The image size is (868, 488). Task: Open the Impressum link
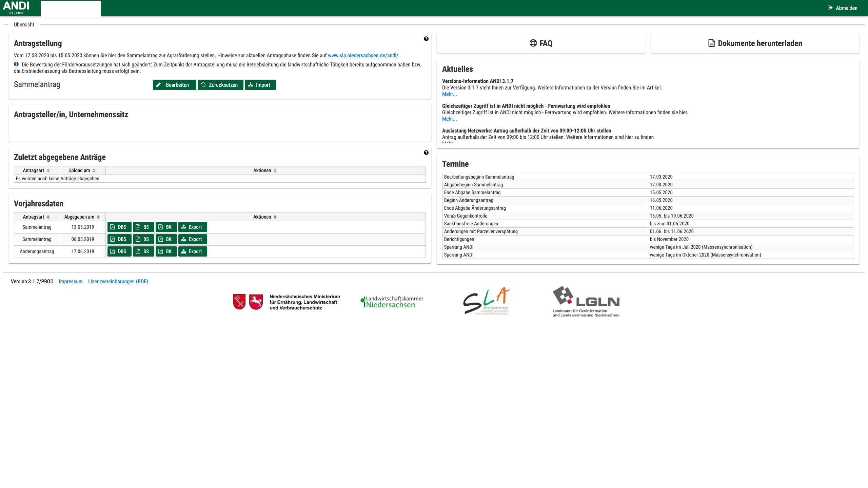pyautogui.click(x=71, y=282)
